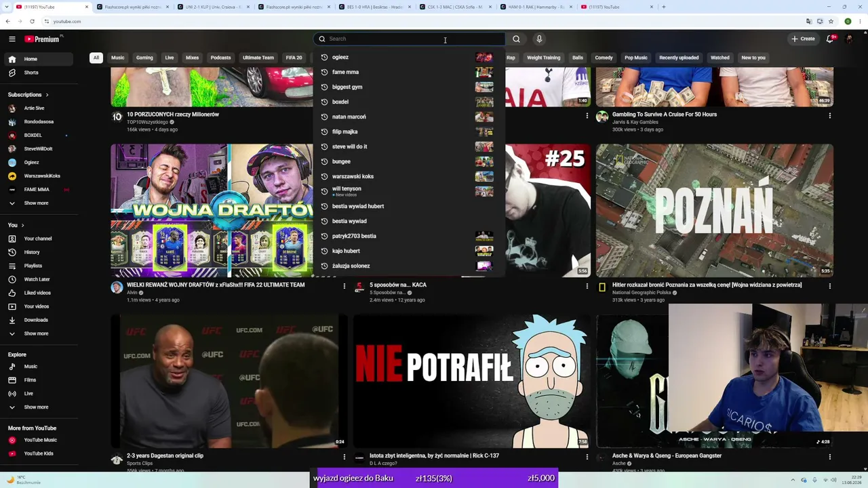Choose the 'will tenyson' search suggestion
The image size is (868, 488).
(x=409, y=191)
